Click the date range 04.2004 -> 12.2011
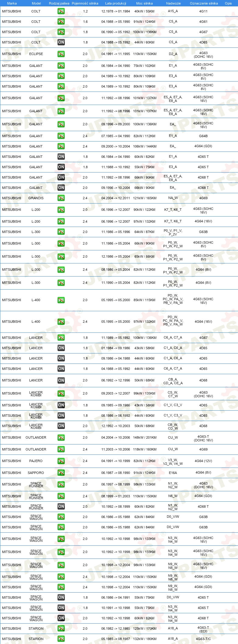This screenshot has height=644, width=238. pos(116,198)
